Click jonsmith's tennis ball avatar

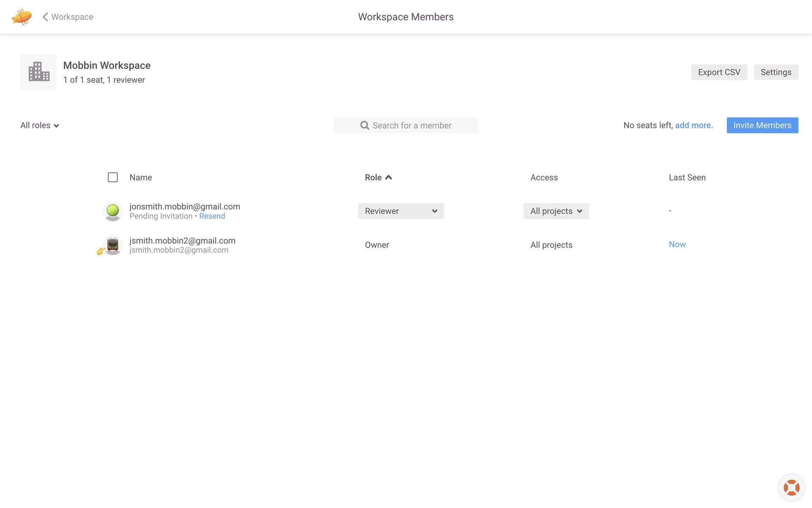pos(112,211)
